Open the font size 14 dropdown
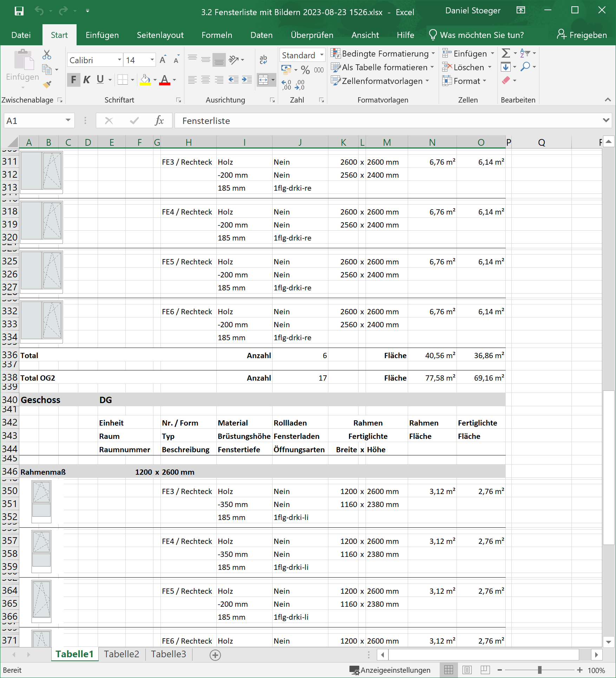This screenshot has height=678, width=616. [x=152, y=60]
